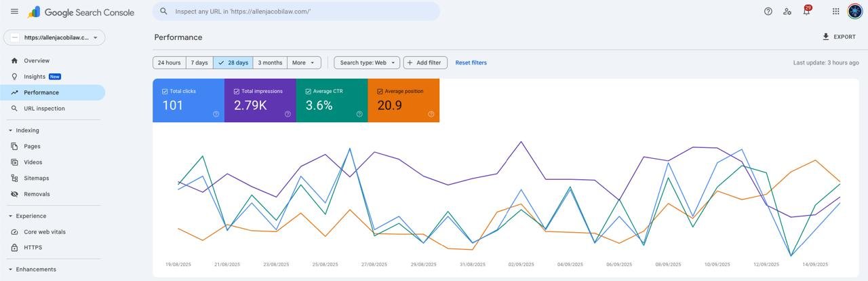Select the 7 days date range

tap(199, 62)
